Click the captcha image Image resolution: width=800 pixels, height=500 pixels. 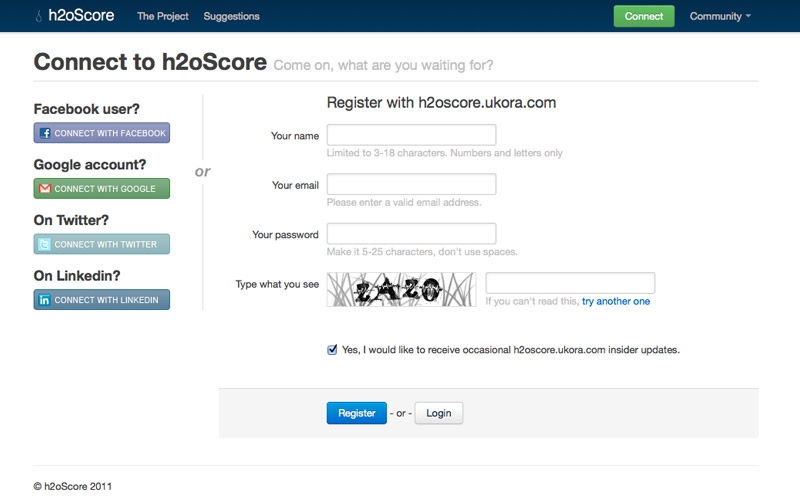[402, 289]
